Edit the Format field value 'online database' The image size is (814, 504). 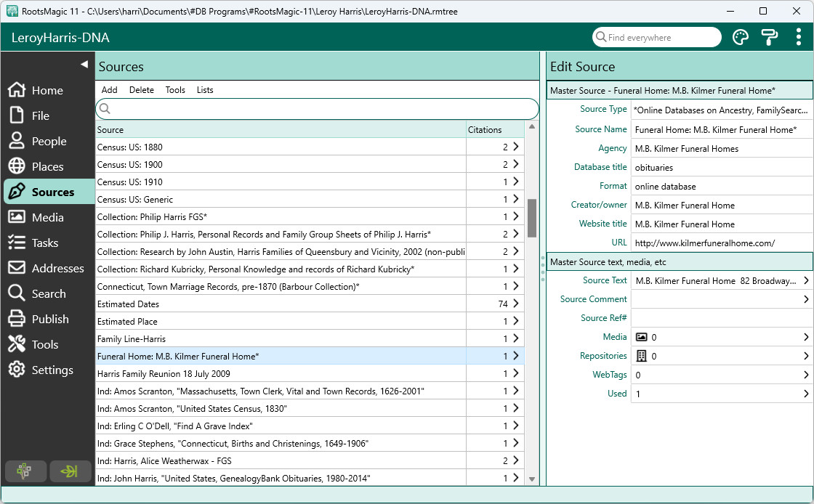tap(722, 186)
